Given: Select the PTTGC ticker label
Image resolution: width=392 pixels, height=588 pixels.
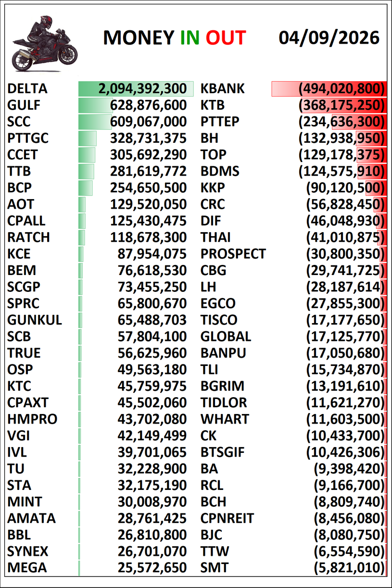Looking at the screenshot, I should coord(28,138).
